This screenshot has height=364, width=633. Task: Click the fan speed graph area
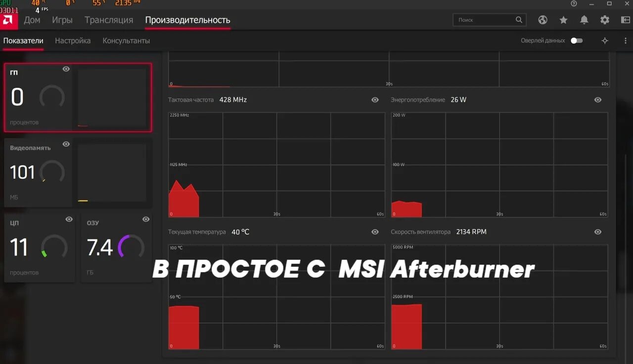pos(499,297)
